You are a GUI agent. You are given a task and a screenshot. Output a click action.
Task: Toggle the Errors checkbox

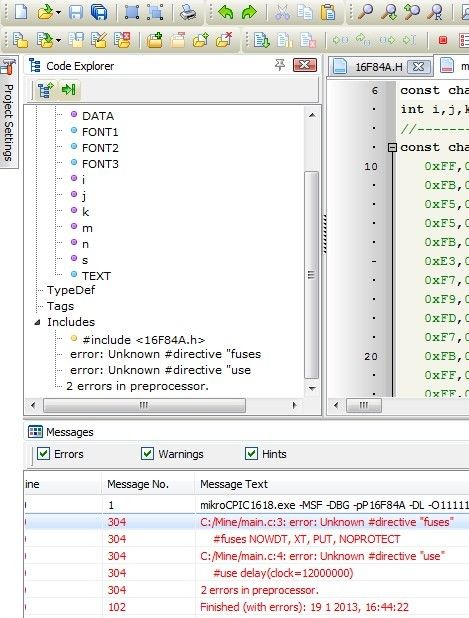point(43,454)
